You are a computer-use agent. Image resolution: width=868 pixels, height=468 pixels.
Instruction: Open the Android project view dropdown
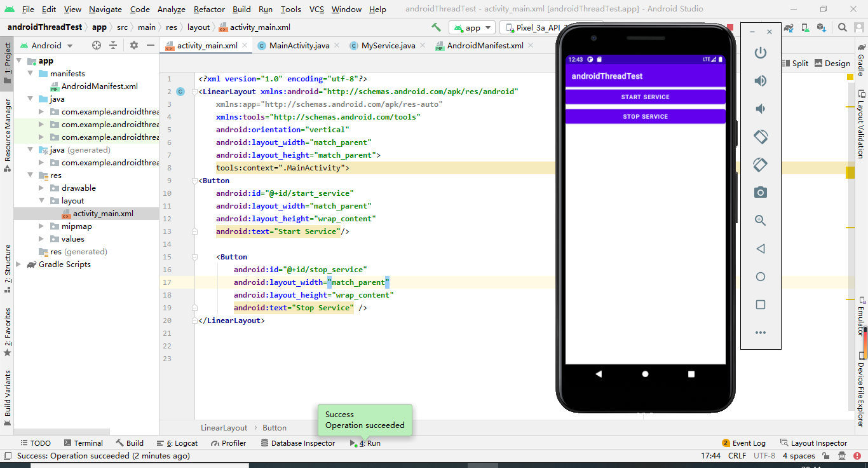tap(46, 45)
